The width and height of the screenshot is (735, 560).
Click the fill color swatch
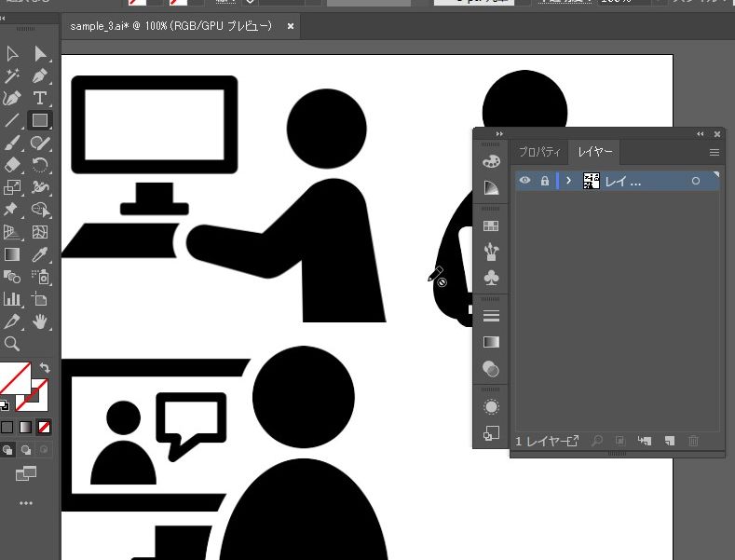point(15,377)
